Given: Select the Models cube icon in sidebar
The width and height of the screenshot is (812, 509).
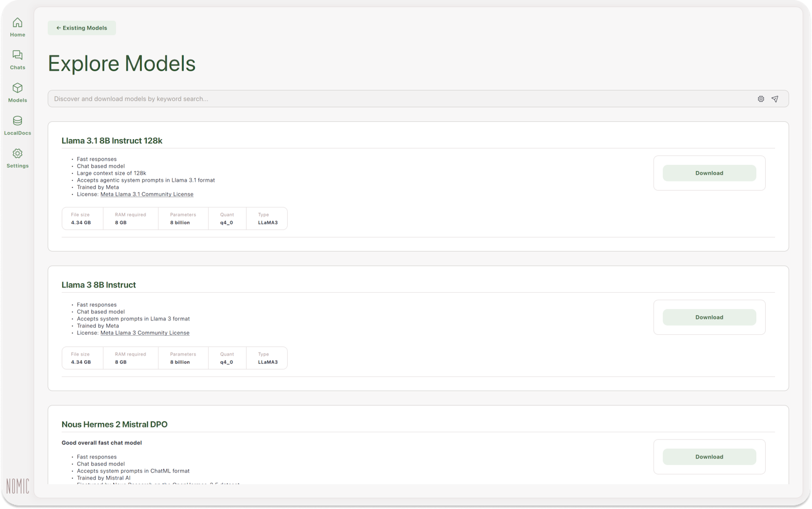Looking at the screenshot, I should click(17, 90).
